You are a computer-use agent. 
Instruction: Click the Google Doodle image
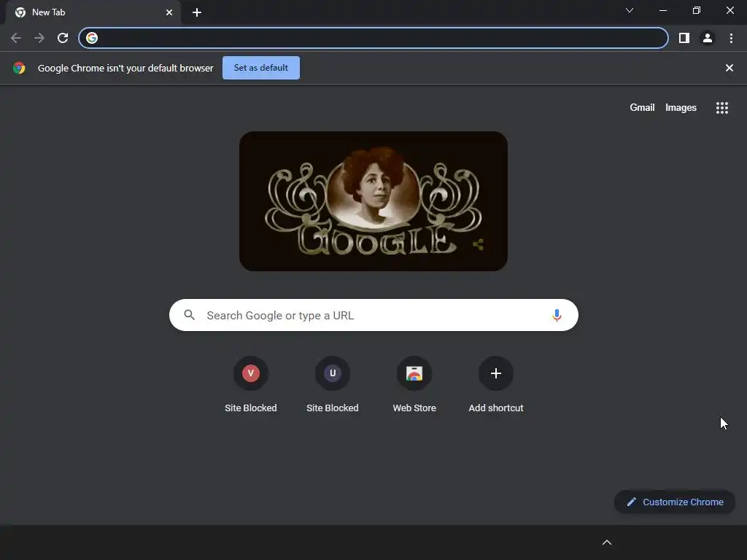tap(373, 201)
